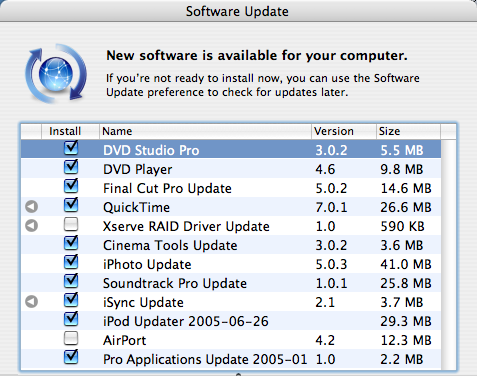Select the Cinema Tools Update row

click(231, 245)
